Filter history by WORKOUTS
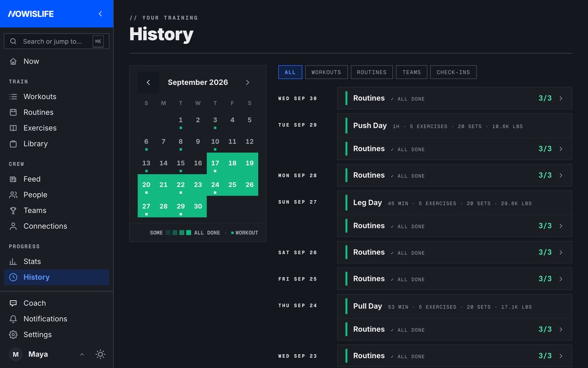The height and width of the screenshot is (368, 588). coord(326,72)
